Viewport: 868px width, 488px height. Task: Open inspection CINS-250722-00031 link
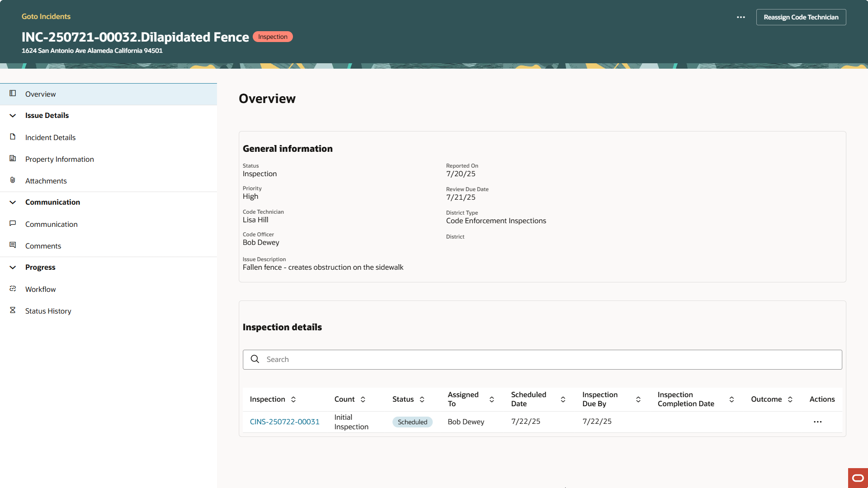click(x=284, y=421)
